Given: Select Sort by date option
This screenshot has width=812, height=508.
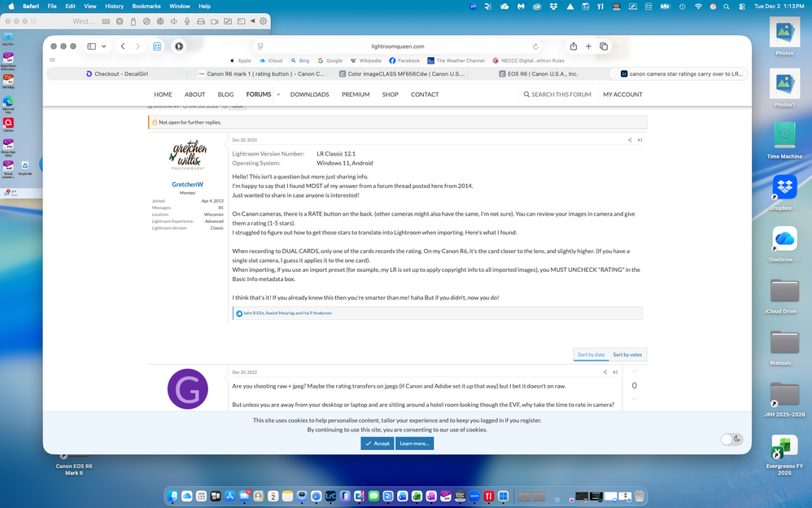Looking at the screenshot, I should point(592,354).
